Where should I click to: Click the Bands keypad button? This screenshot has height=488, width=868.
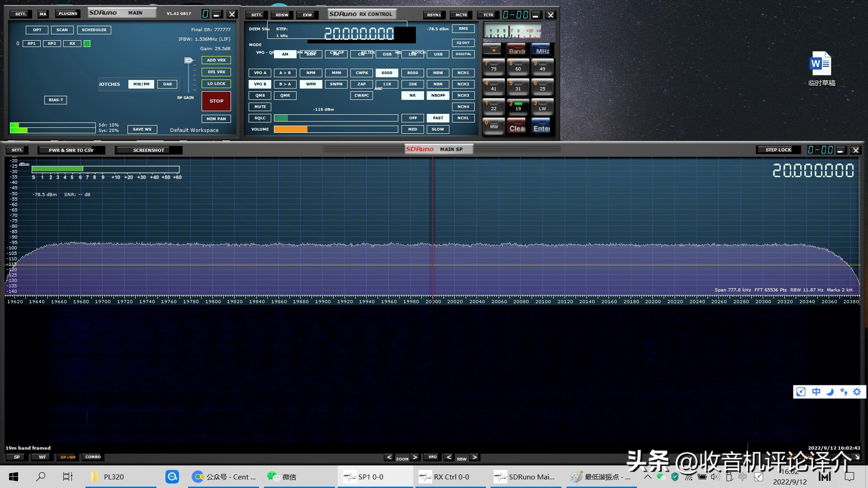point(517,50)
